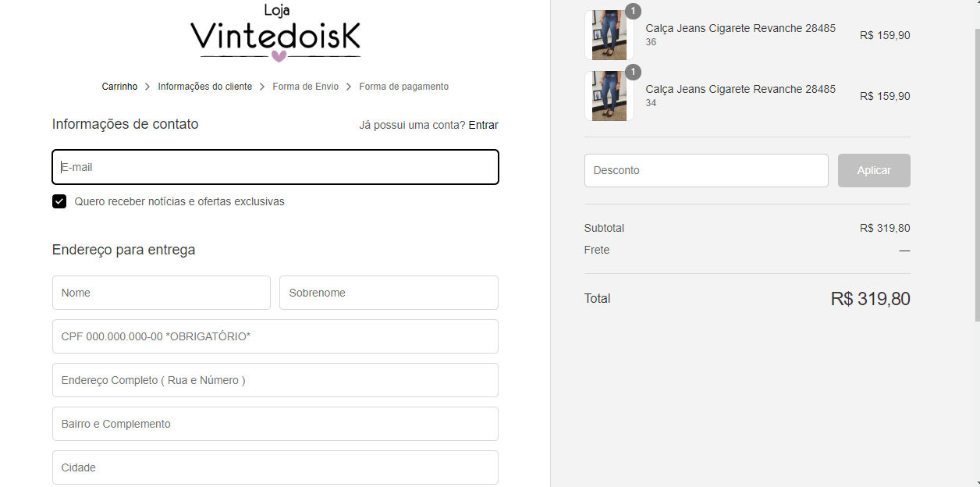
Task: Click the Sobrenome input field
Action: point(389,293)
